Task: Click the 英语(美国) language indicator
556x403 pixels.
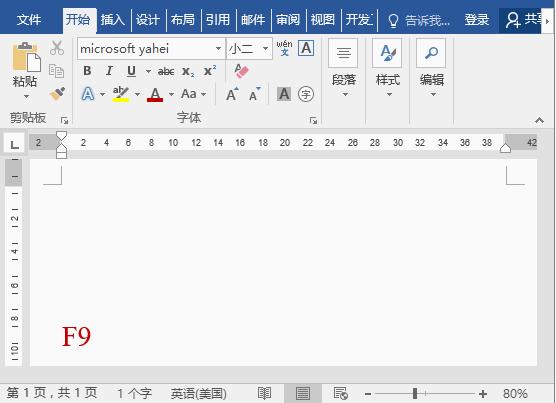Action: click(x=199, y=393)
